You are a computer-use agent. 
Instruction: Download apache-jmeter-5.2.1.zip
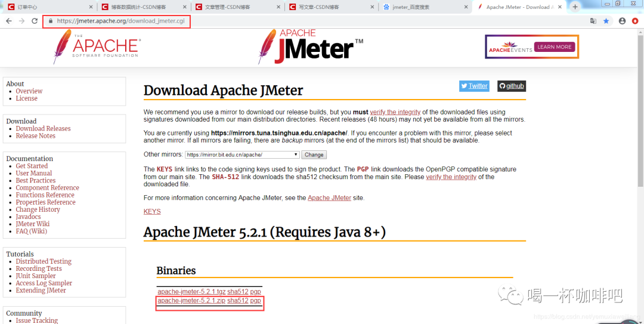click(x=191, y=301)
